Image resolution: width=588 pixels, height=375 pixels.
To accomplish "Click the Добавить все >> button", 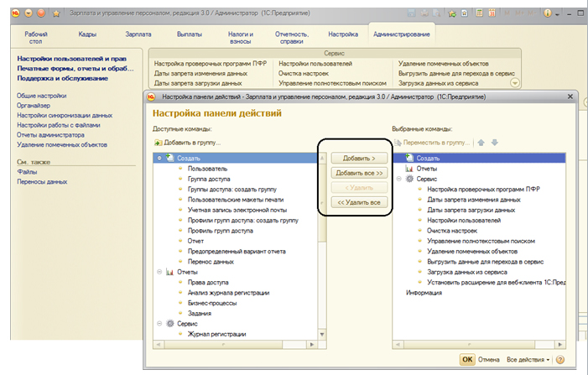I will (359, 173).
